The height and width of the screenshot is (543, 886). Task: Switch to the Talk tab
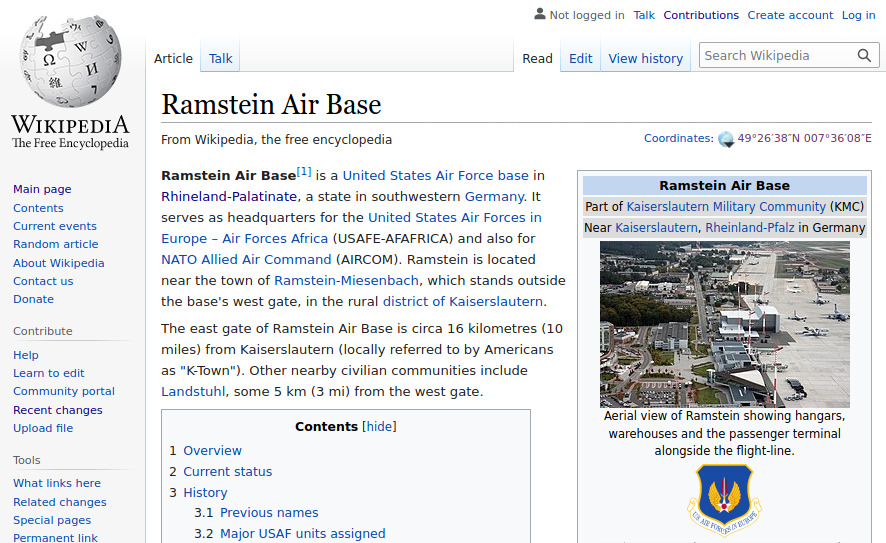(220, 59)
